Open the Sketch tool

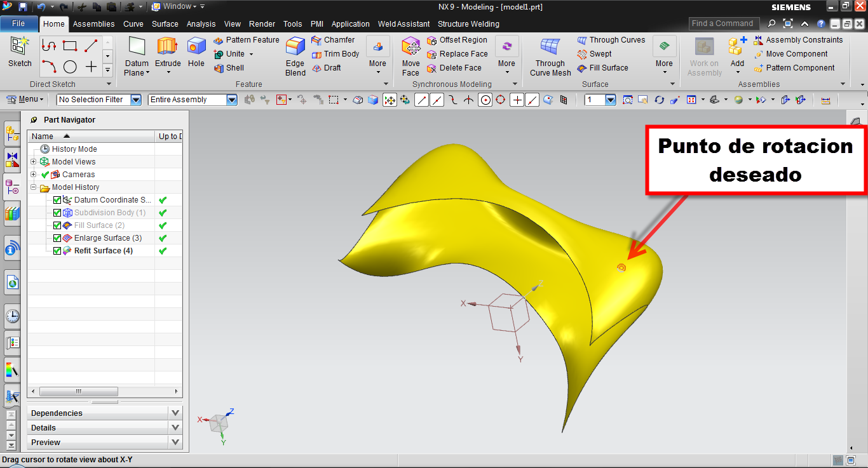tap(20, 52)
